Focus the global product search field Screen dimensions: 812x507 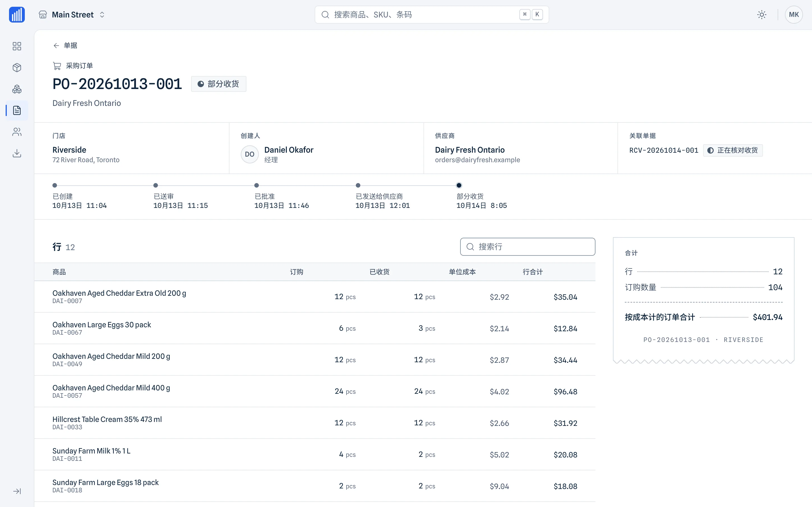tap(431, 15)
